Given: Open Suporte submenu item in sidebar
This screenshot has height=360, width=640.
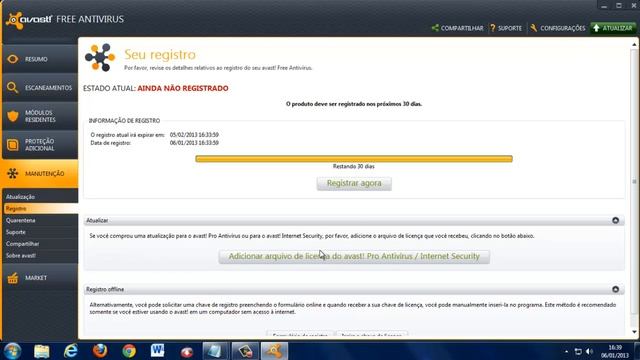Looking at the screenshot, I should coord(16,232).
